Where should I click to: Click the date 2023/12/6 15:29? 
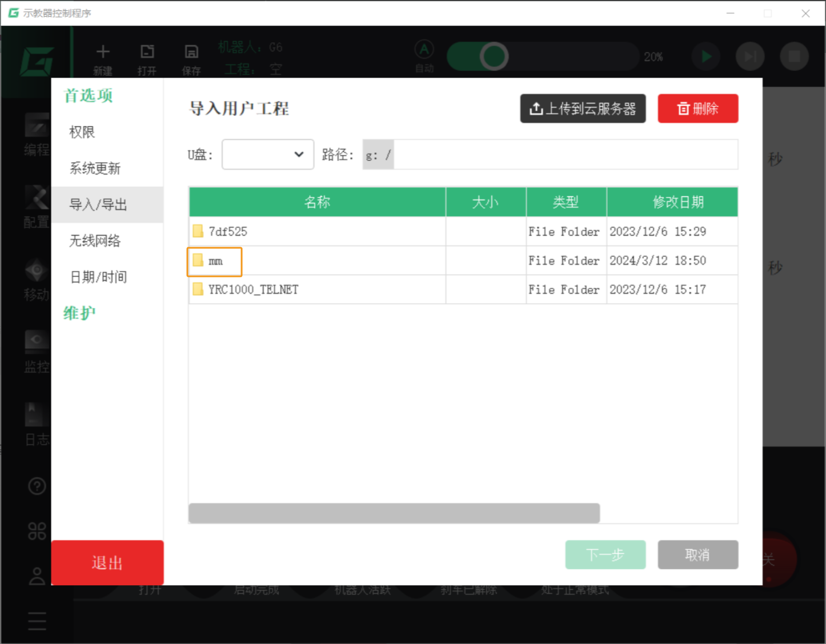(x=658, y=232)
